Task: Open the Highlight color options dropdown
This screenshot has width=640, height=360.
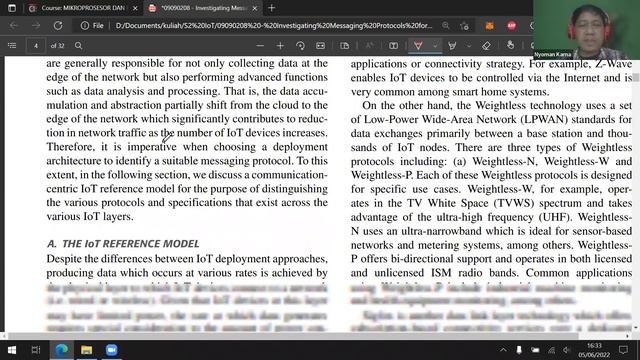Action: coord(469,46)
